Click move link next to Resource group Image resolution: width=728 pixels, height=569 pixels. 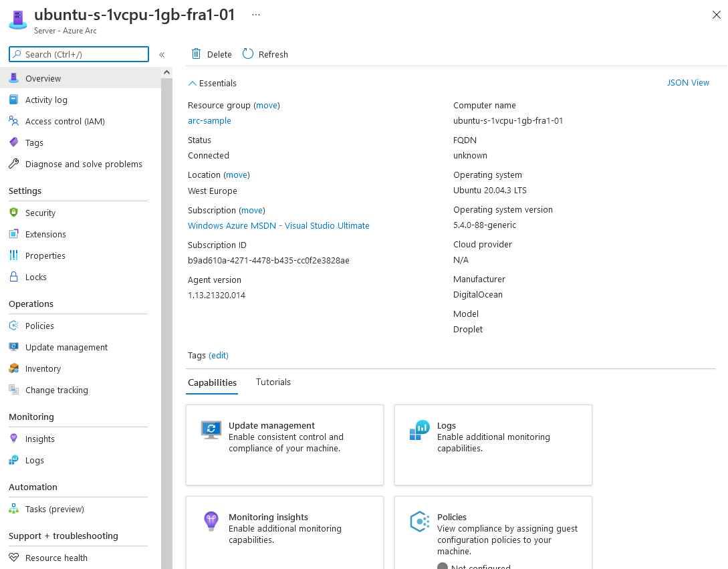[x=267, y=105]
